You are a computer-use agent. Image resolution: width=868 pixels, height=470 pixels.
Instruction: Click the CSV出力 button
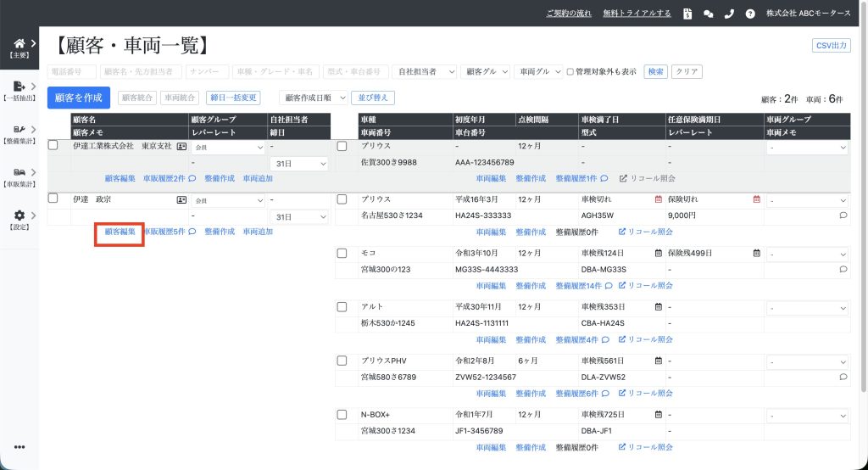coord(831,46)
